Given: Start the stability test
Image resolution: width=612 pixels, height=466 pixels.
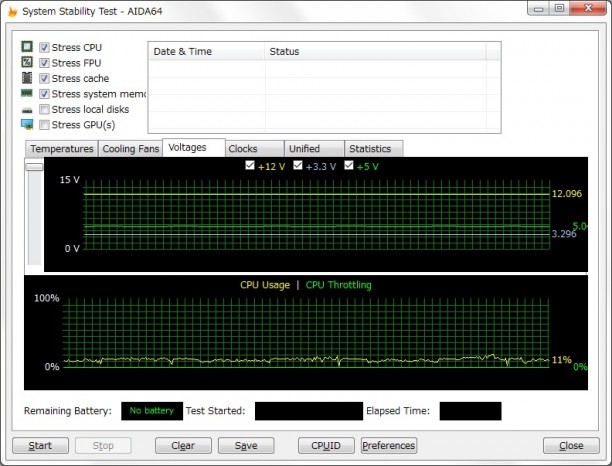Looking at the screenshot, I should tap(40, 445).
